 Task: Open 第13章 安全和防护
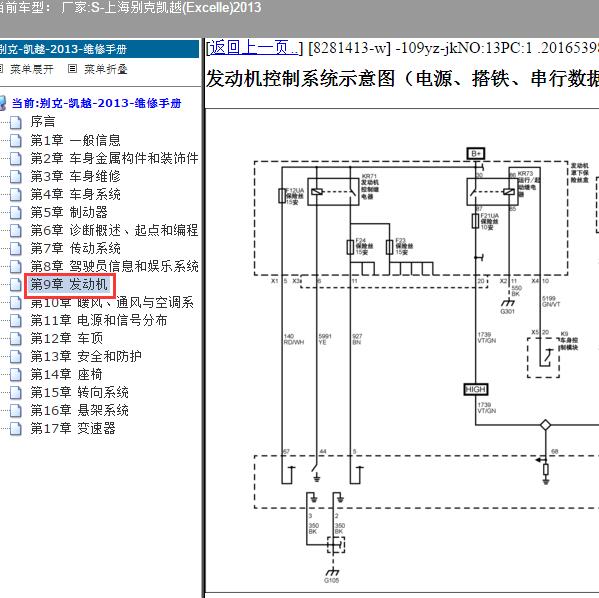pyautogui.click(x=86, y=356)
